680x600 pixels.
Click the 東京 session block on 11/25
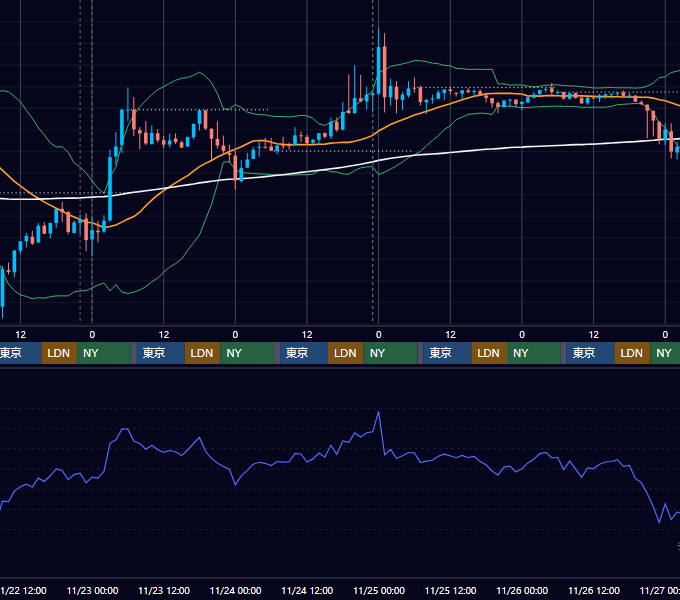coord(447,353)
